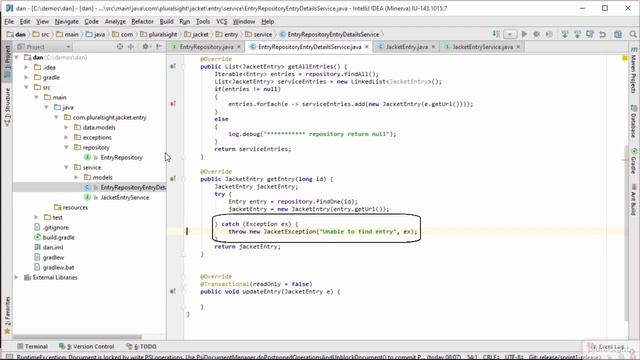Open the run configuration dropdown
Screen dimensions: 640x360
510,34
